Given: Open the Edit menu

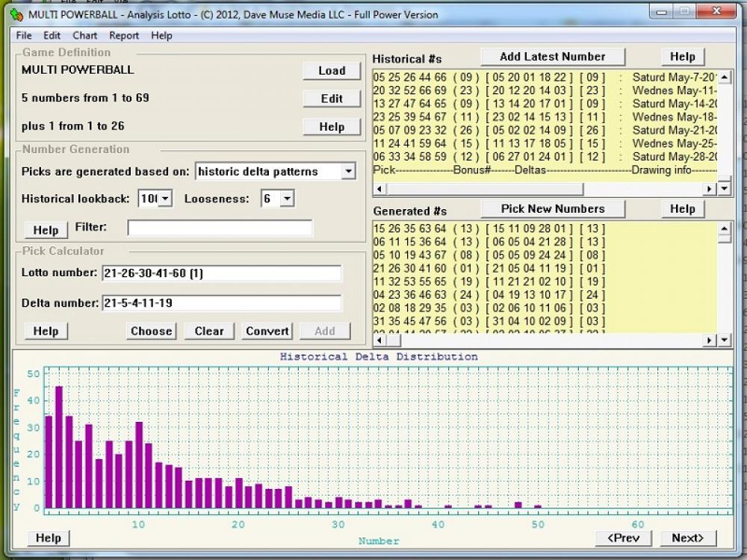Looking at the screenshot, I should coord(52,35).
